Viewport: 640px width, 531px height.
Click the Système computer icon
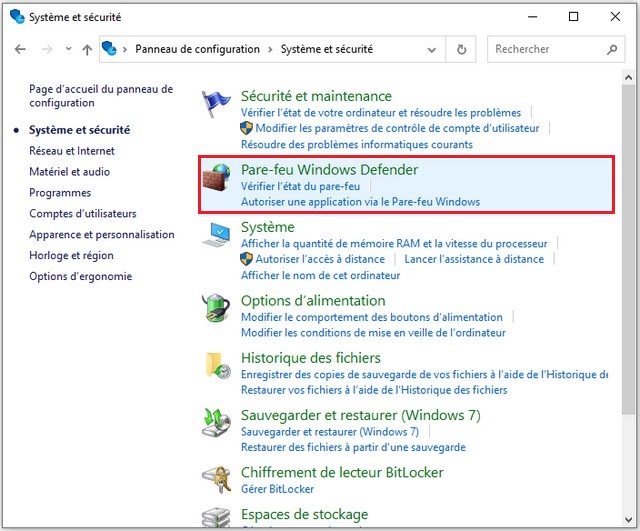click(x=216, y=235)
